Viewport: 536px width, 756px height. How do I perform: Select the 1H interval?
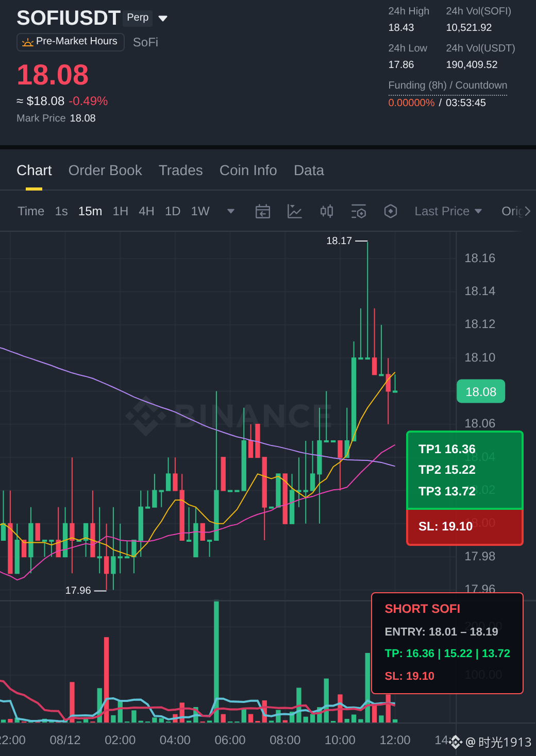120,211
